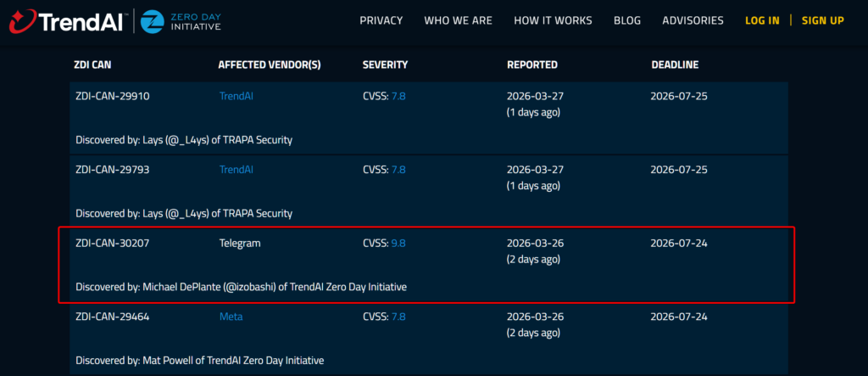Click CVSS 7.8 score for ZDI-CAN-29910
The image size is (868, 376).
[x=398, y=96]
